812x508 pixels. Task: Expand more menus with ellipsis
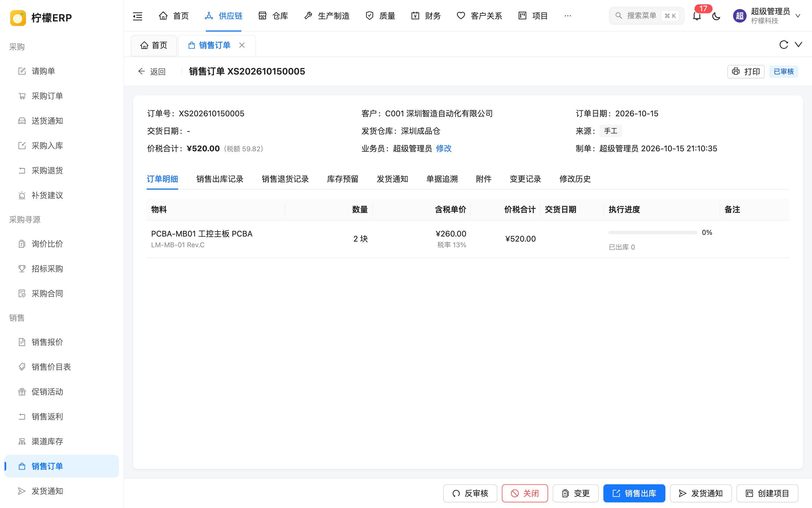(x=568, y=16)
